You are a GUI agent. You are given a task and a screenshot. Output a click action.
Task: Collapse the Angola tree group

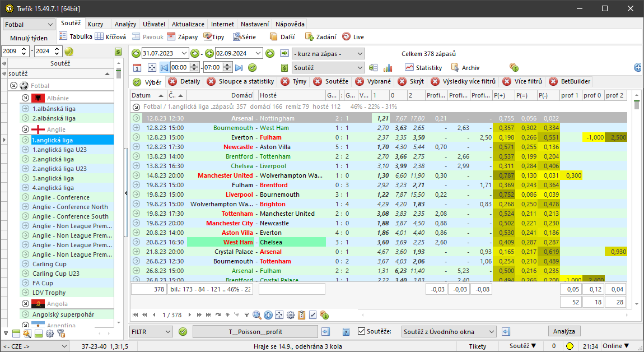point(25,304)
